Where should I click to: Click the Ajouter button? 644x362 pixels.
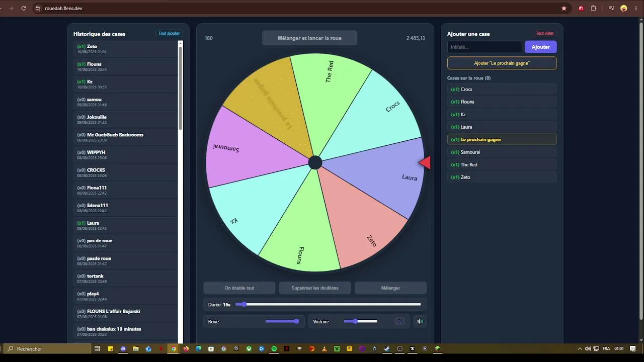coord(541,47)
